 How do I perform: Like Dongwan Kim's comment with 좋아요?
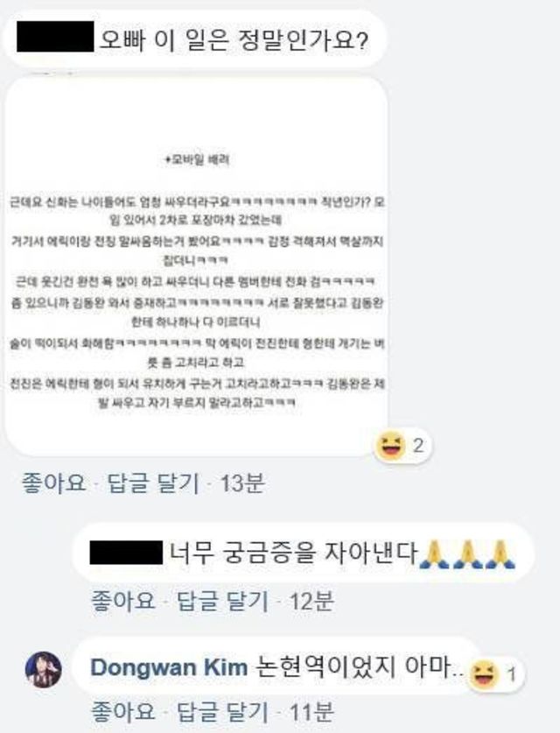pyautogui.click(x=122, y=711)
